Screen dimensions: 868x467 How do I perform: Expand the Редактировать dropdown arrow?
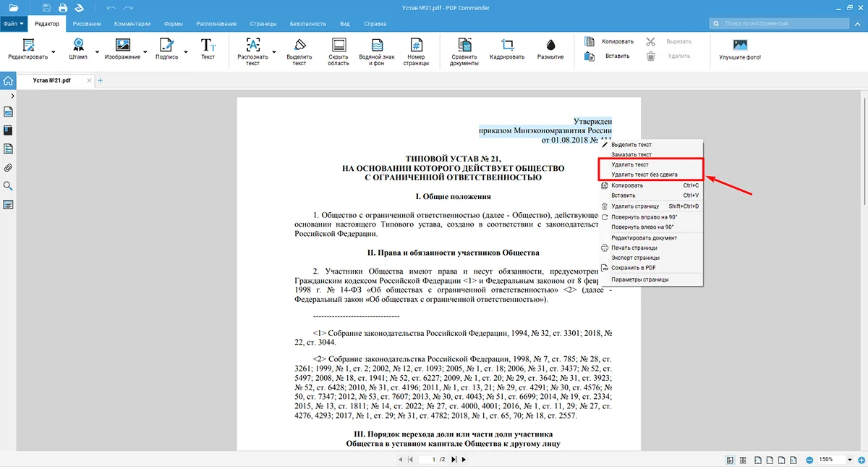pyautogui.click(x=54, y=51)
